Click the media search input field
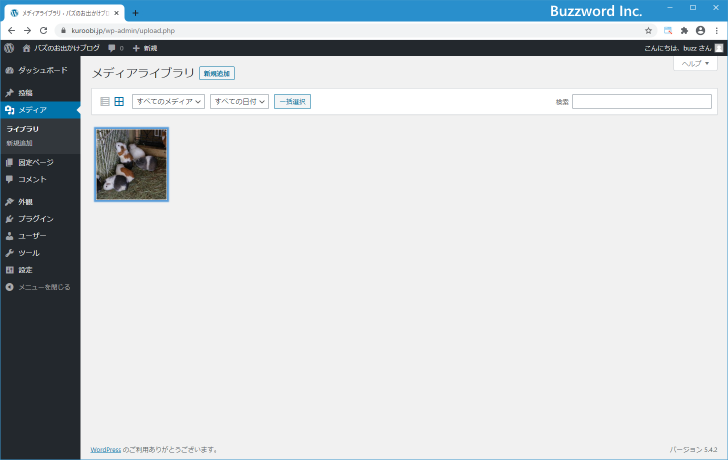Viewport: 728px width, 460px height. coord(641,101)
